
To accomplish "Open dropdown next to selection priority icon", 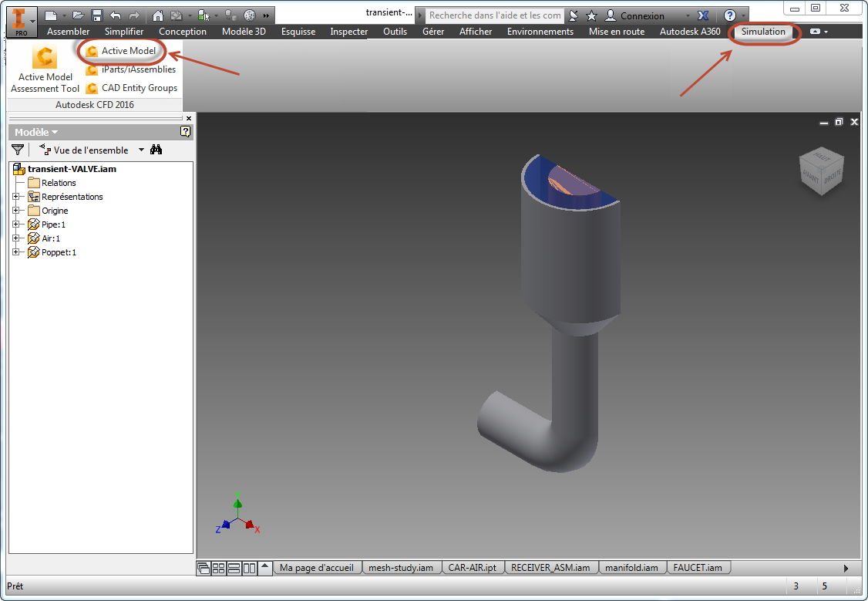I will pos(217,16).
